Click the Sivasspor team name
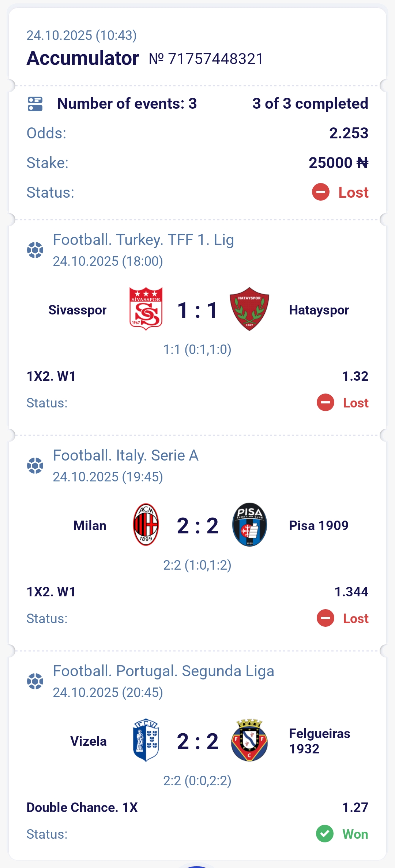395x868 pixels. (x=78, y=310)
